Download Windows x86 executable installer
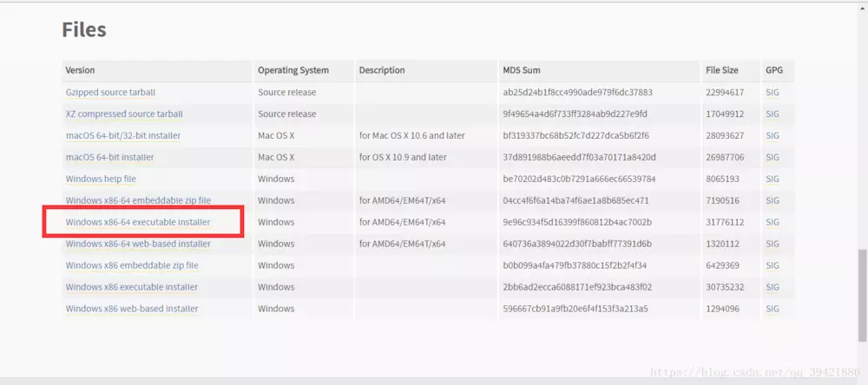This screenshot has height=385, width=868. pyautogui.click(x=132, y=287)
